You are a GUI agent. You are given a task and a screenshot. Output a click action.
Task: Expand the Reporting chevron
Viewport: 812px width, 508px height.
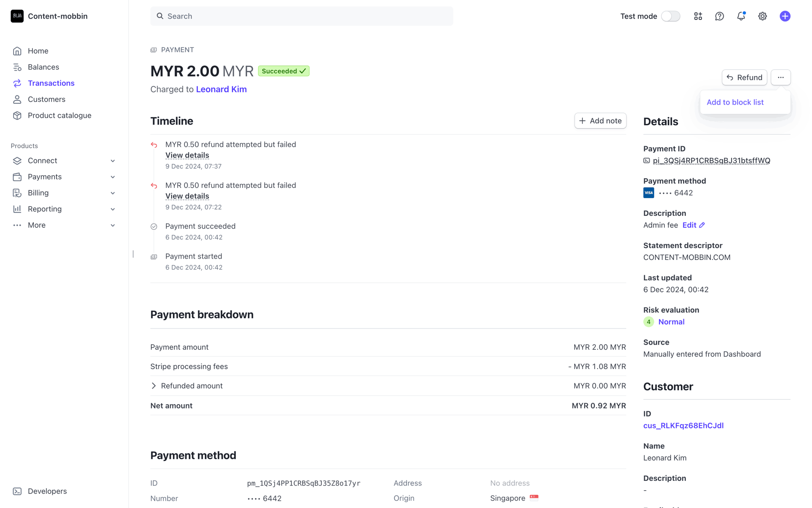click(x=112, y=209)
